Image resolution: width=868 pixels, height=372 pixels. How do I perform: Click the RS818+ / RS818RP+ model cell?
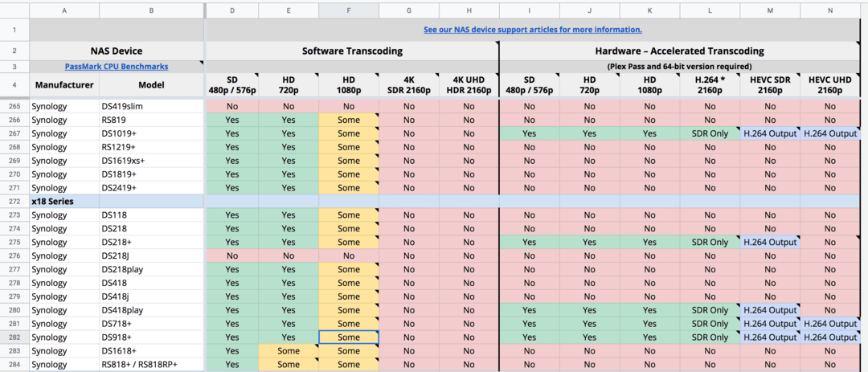tap(151, 365)
